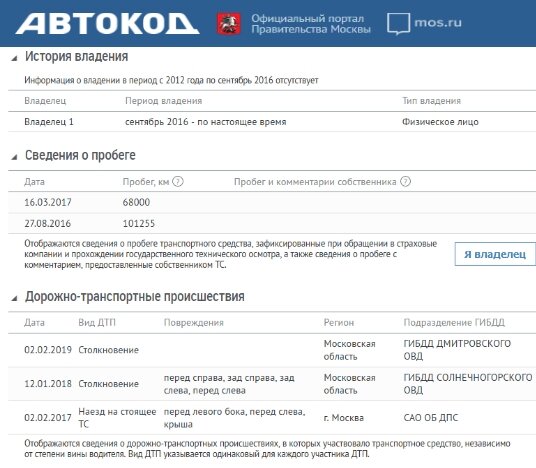Open the mos.ru speech bubble icon
The height and width of the screenshot is (468, 536).
tap(398, 24)
